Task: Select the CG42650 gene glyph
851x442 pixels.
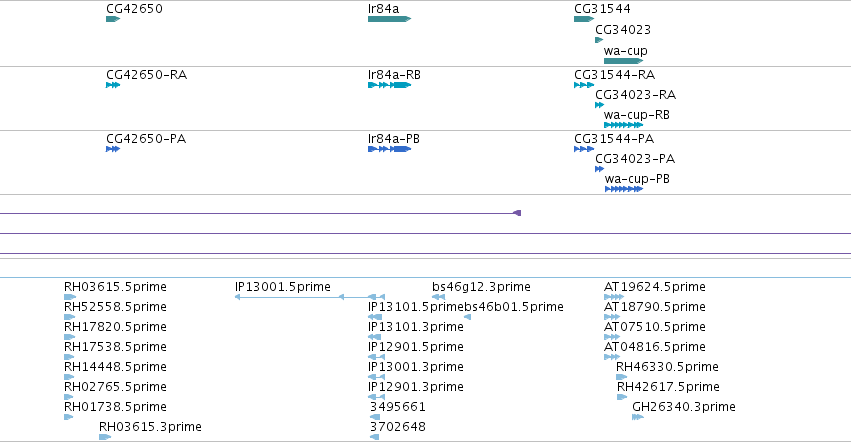Action: click(113, 19)
